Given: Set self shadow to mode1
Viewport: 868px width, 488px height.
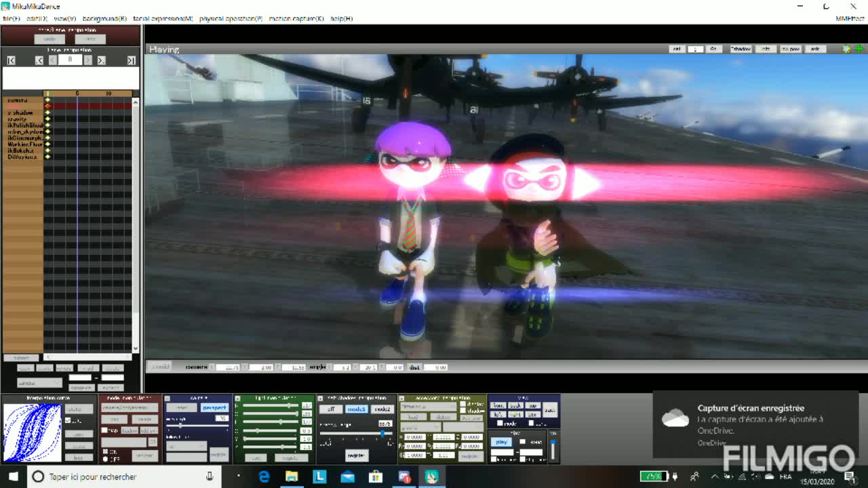Looking at the screenshot, I should [357, 409].
